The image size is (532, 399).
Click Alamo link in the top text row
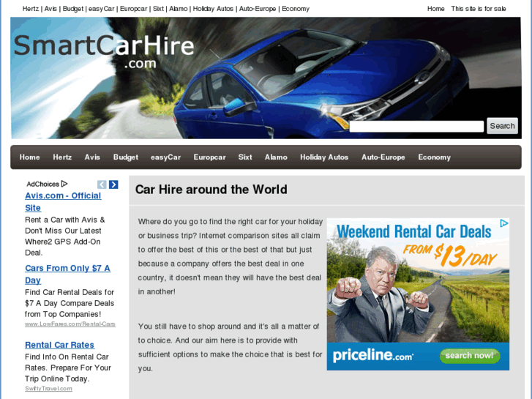[x=179, y=9]
